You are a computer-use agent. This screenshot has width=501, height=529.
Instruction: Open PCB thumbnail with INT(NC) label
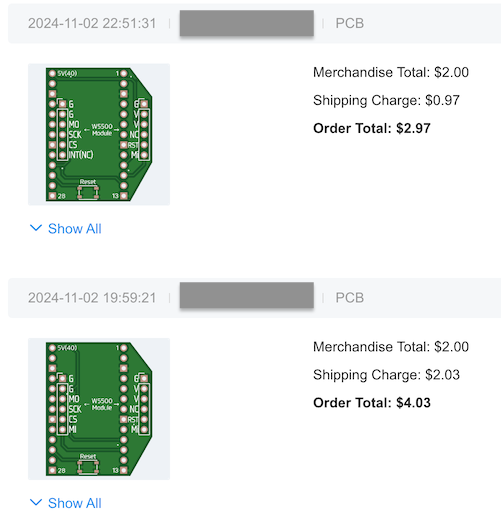[x=99, y=134]
